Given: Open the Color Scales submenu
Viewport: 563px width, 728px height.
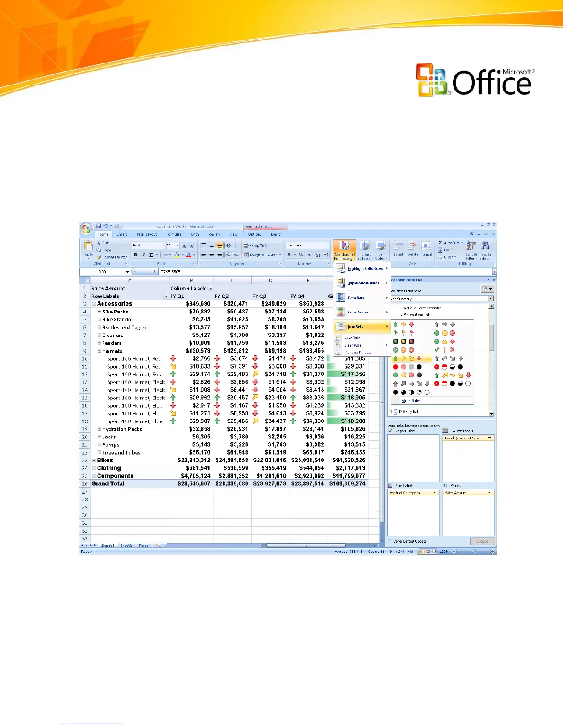Looking at the screenshot, I should click(x=362, y=312).
